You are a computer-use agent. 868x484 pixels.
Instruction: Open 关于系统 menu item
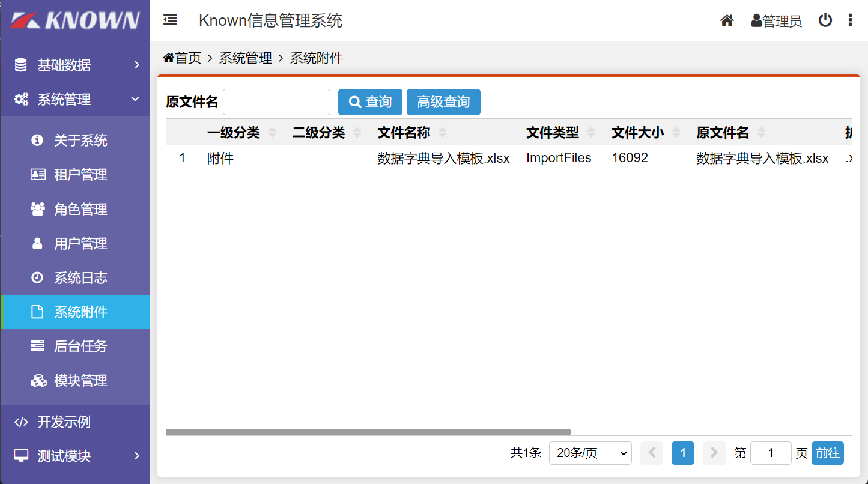coord(75,140)
